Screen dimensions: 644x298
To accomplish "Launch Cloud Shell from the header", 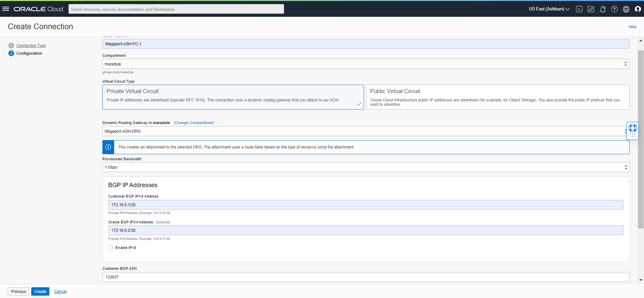I will coord(579,9).
